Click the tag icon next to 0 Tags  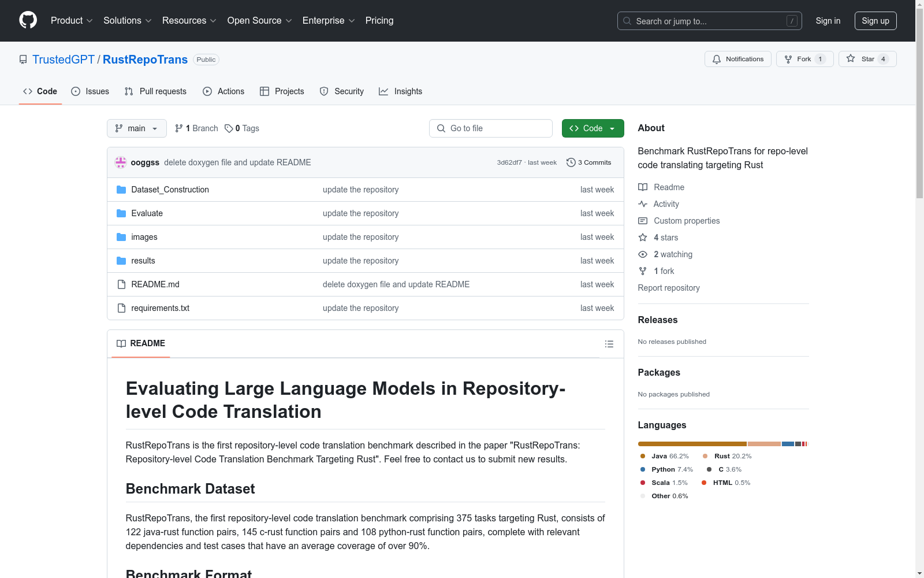click(229, 128)
